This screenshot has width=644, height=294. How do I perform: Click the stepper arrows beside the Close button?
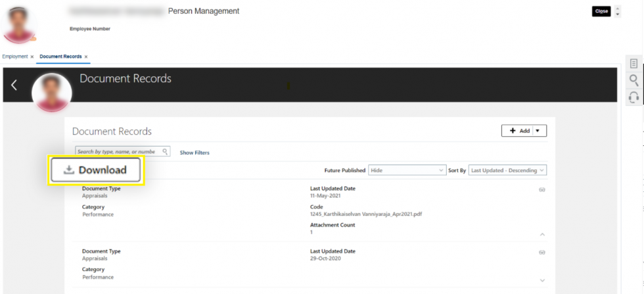(x=617, y=11)
